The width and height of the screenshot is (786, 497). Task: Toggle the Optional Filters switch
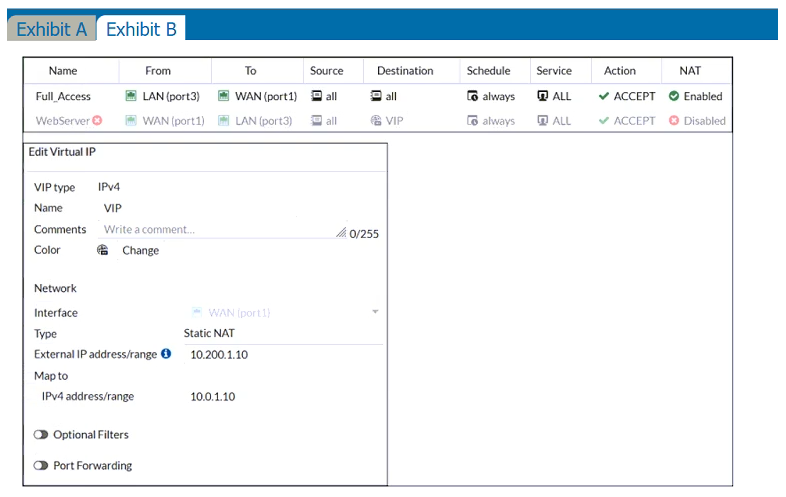pyautogui.click(x=41, y=434)
